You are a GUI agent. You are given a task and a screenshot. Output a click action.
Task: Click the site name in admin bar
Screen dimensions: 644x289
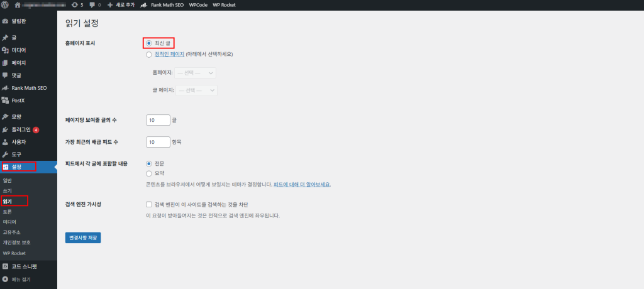pos(44,5)
